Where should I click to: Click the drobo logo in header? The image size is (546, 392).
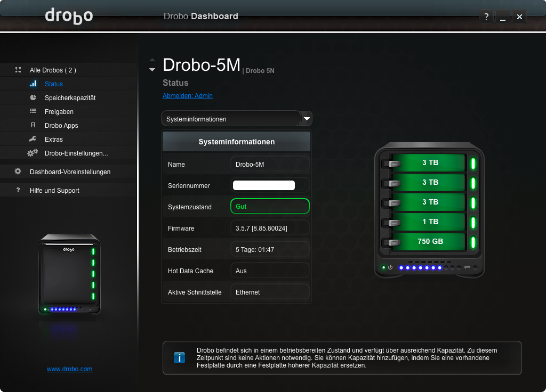point(69,16)
